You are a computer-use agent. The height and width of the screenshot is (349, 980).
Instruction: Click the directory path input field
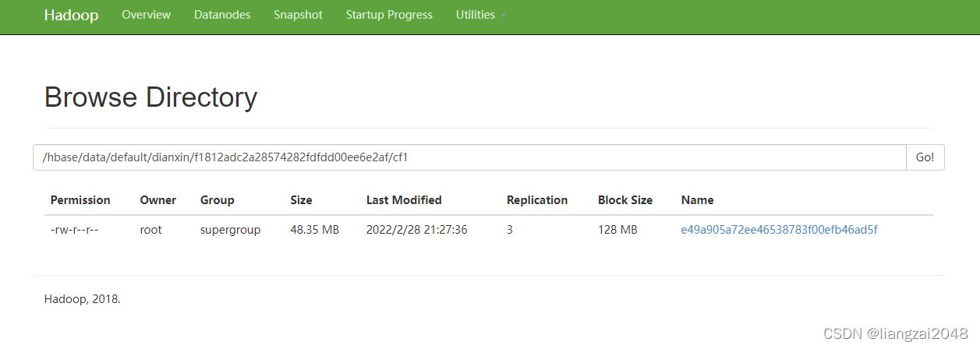click(x=469, y=157)
